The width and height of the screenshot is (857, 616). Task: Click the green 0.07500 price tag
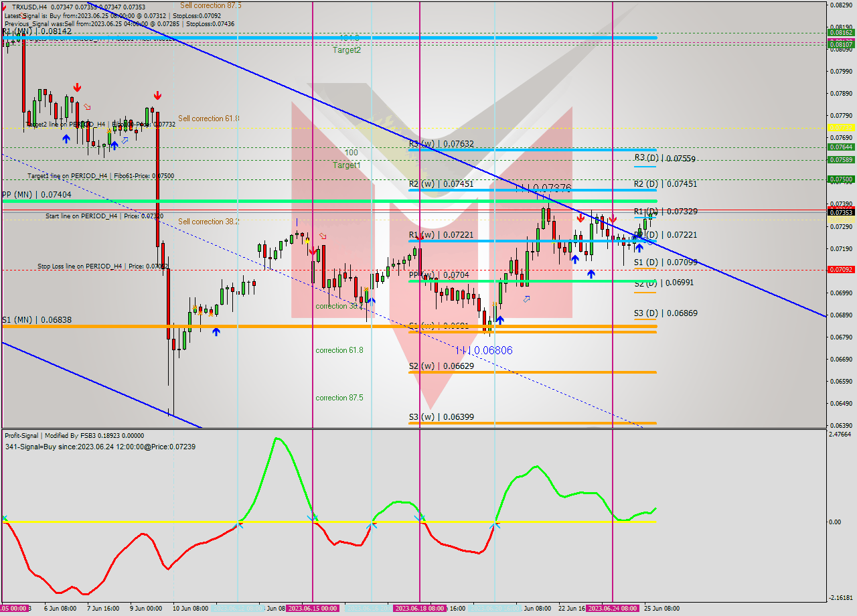coord(841,179)
